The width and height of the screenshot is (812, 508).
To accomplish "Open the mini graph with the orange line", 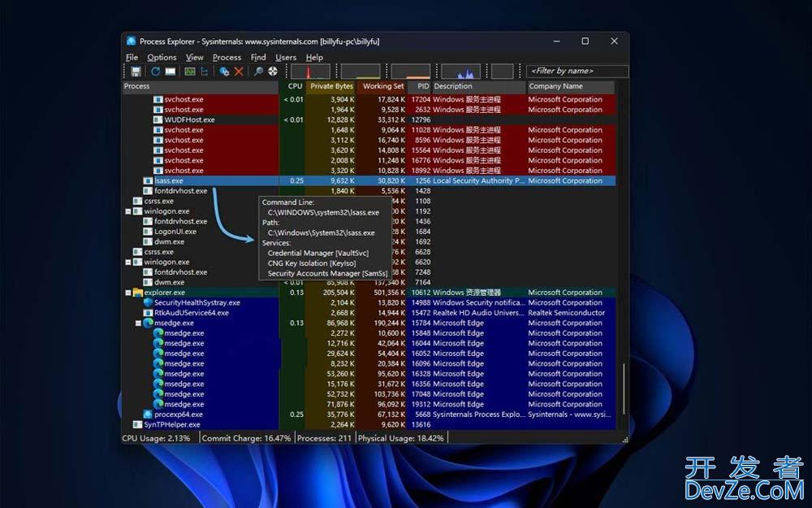I will (411, 72).
